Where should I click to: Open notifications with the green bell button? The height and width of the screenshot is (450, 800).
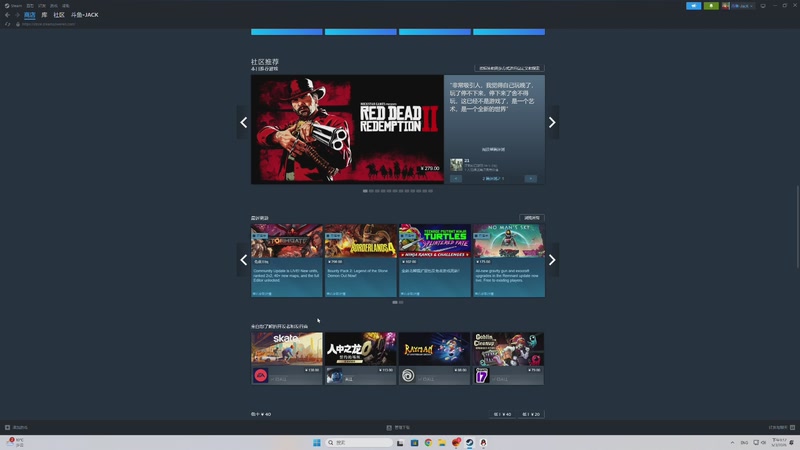711,6
